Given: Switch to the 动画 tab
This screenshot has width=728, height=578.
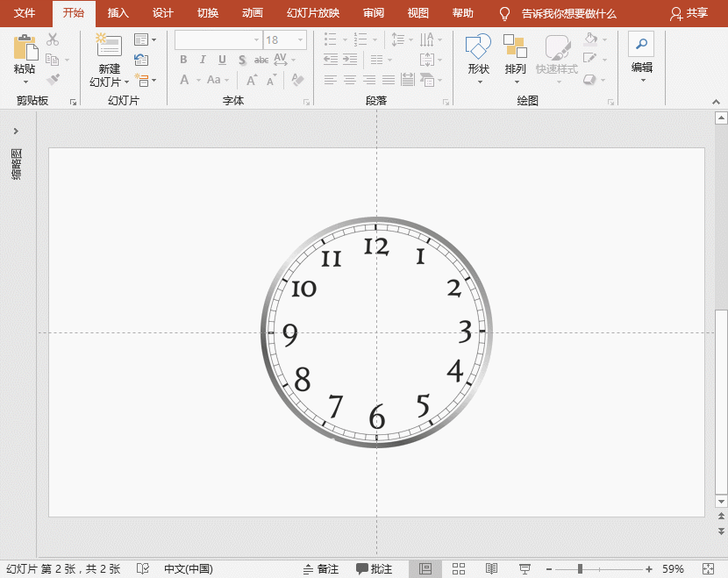Looking at the screenshot, I should pos(252,13).
